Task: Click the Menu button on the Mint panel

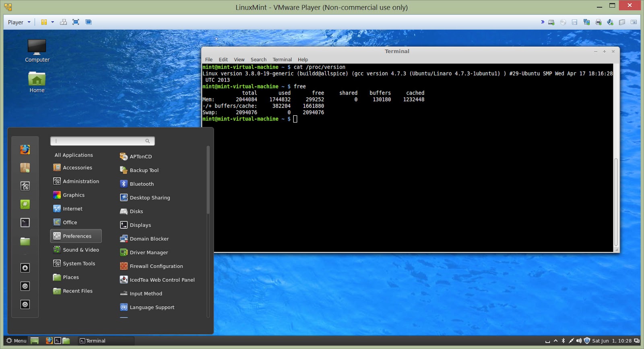Action: point(16,341)
